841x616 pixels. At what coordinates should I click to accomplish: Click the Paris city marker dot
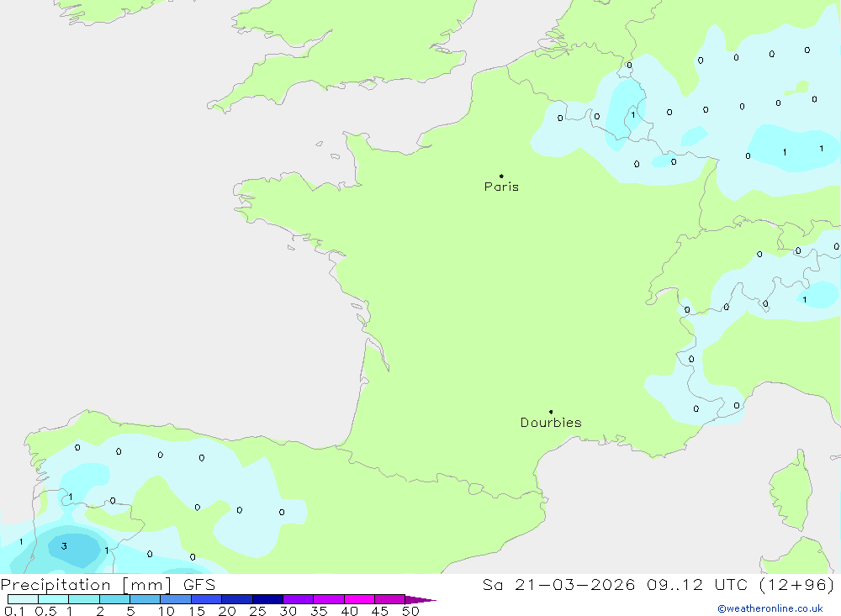pyautogui.click(x=501, y=176)
